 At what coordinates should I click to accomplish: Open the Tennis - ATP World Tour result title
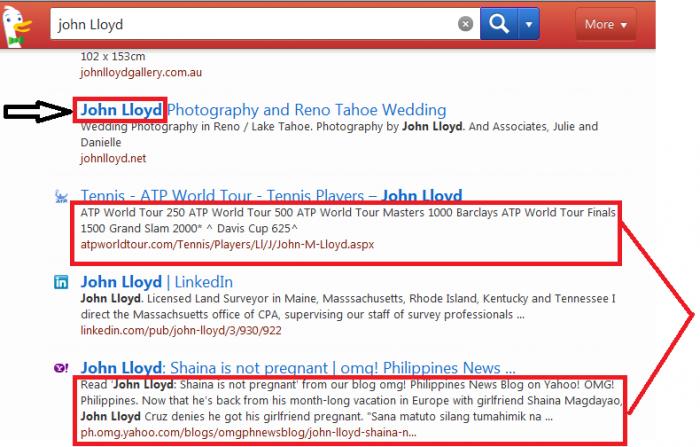(271, 195)
